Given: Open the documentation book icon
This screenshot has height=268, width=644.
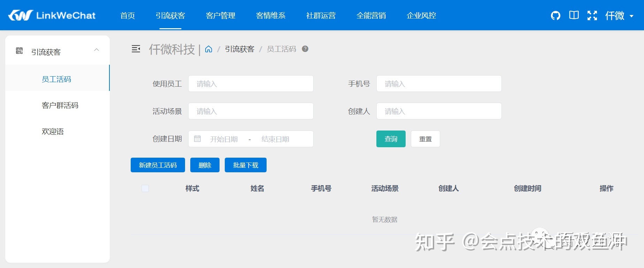Looking at the screenshot, I should pyautogui.click(x=574, y=15).
